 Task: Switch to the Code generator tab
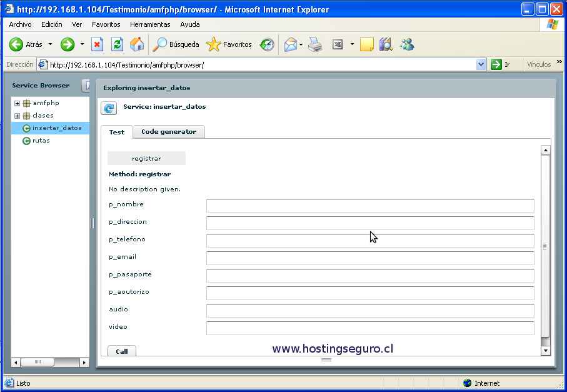169,132
